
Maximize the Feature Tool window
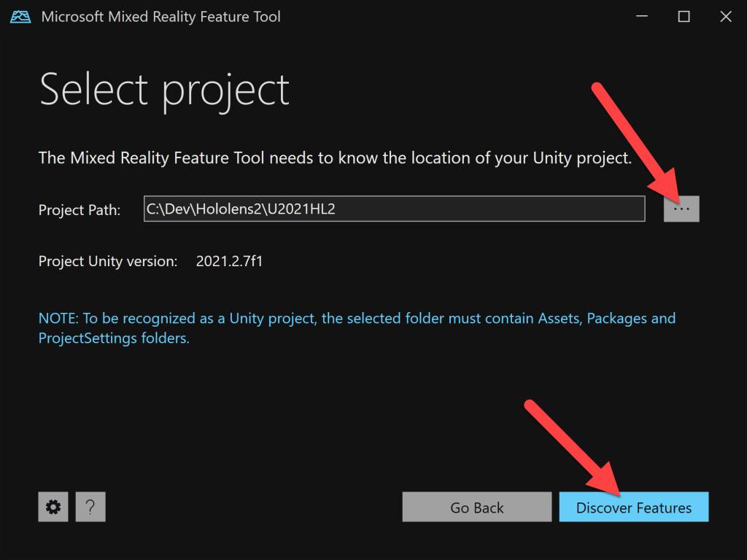(x=684, y=17)
